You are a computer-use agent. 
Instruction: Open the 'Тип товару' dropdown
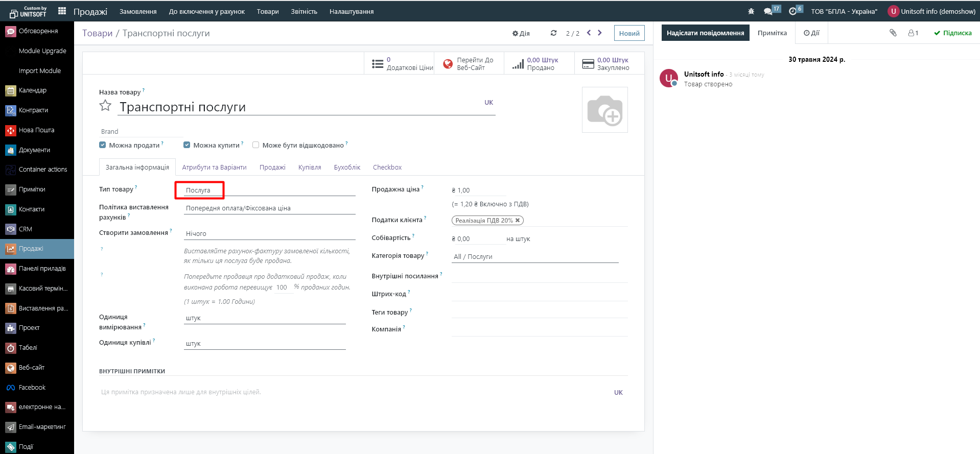[x=269, y=190]
